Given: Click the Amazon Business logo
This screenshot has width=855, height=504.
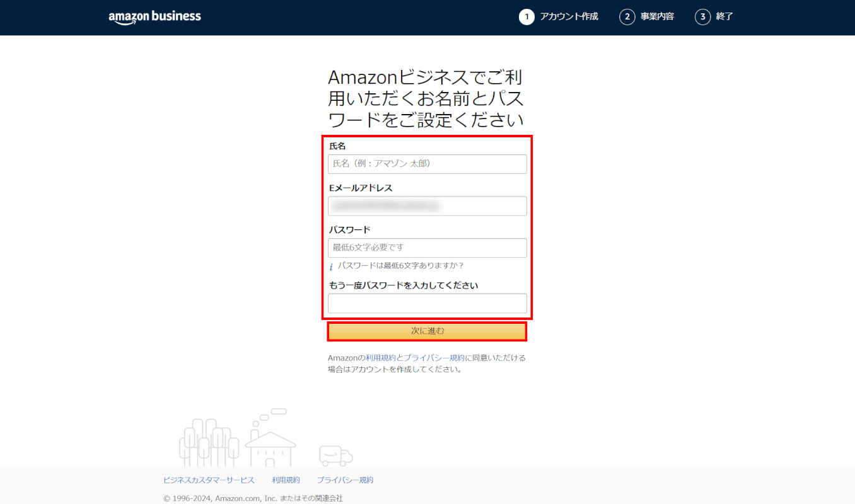Looking at the screenshot, I should click(154, 18).
